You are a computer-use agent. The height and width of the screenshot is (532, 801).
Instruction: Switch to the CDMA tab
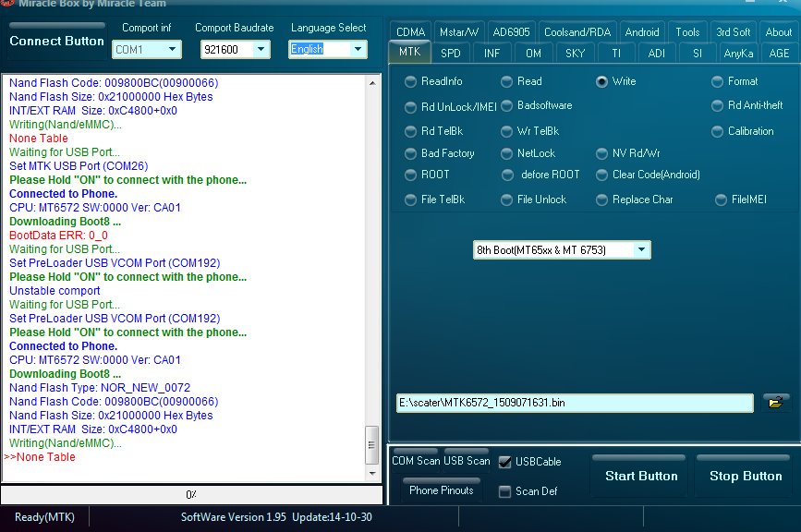(x=411, y=32)
